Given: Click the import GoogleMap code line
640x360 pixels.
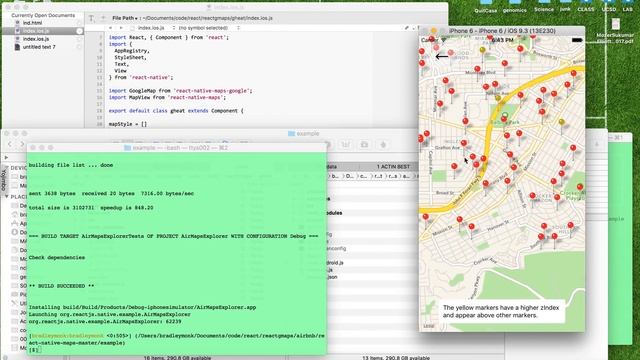Looking at the screenshot, I should pyautogui.click(x=180, y=91).
